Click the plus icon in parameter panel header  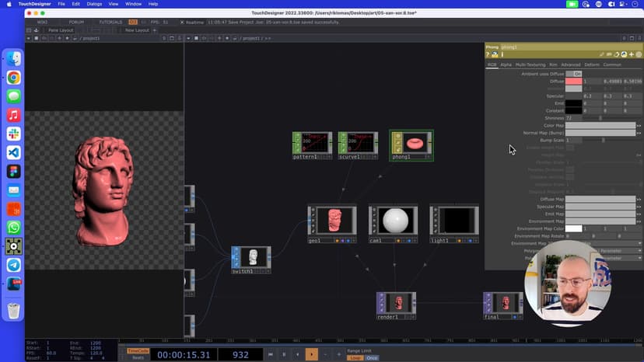631,55
